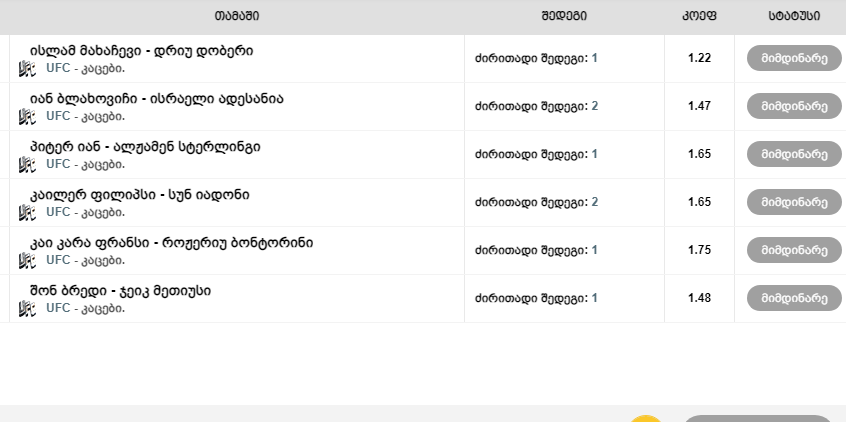Click UFC icon beside კაილერ ფილიპსი fight
Image resolution: width=846 pixels, height=422 pixels.
27,212
